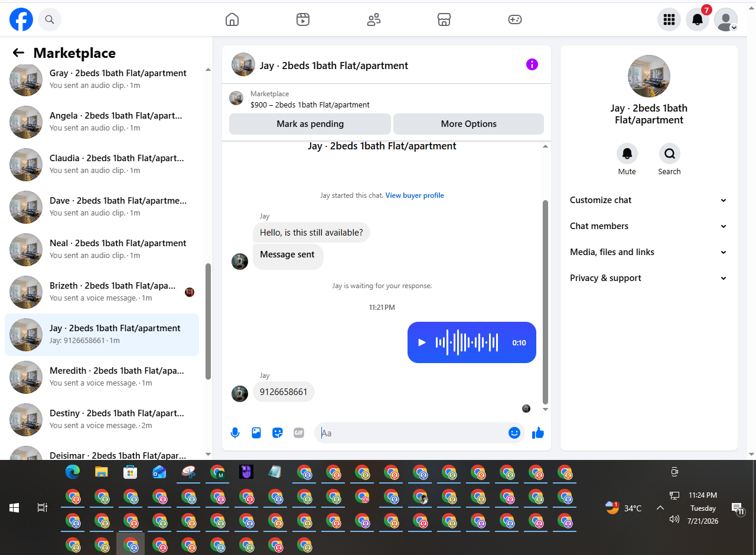Click the Facebook search magnifier icon
Viewport: 756px width, 555px height.
(50, 19)
